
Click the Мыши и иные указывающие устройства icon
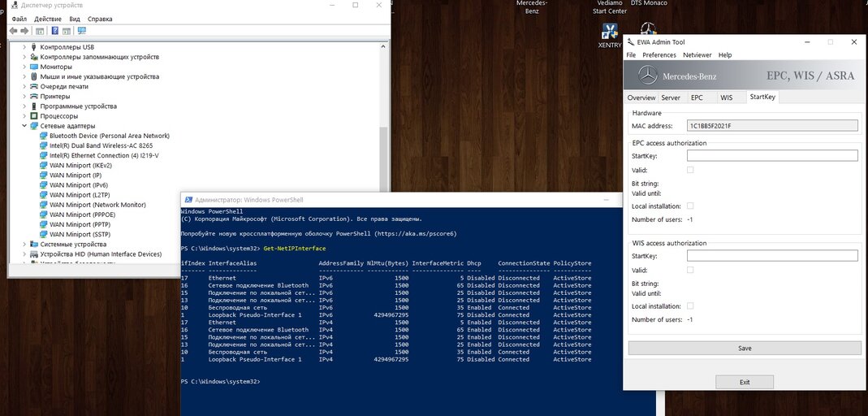click(34, 76)
